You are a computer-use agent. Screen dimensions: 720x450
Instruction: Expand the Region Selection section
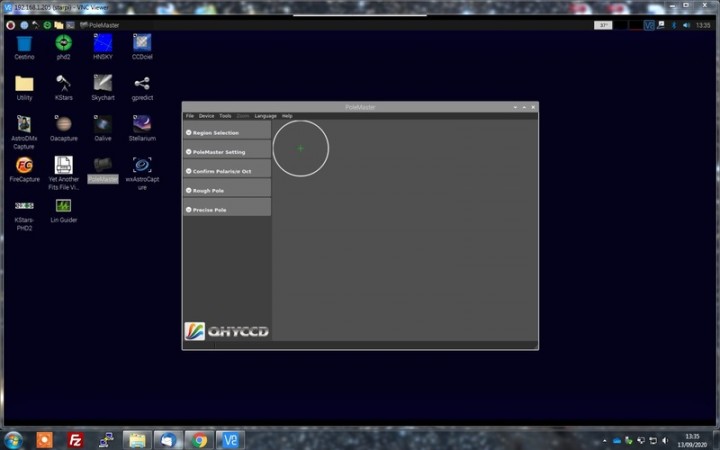tap(227, 132)
